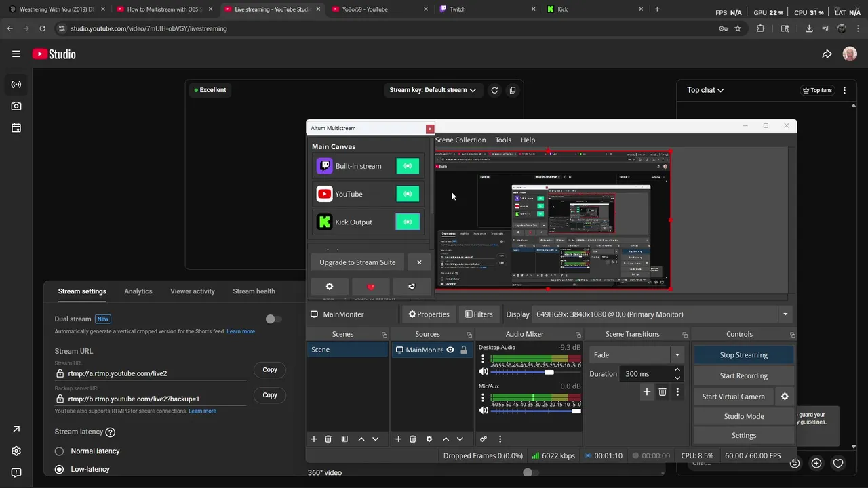Screen dimensions: 868x488
Task: Open source Filters in OBS
Action: point(479,314)
